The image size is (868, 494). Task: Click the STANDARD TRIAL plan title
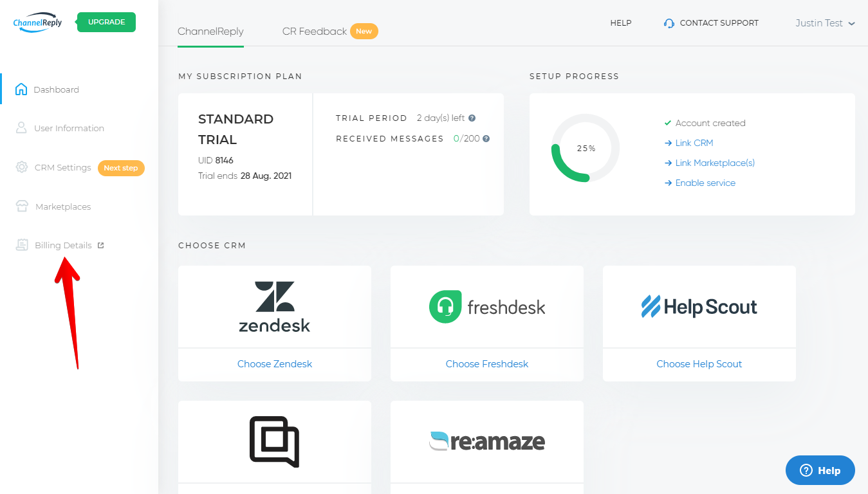(236, 129)
